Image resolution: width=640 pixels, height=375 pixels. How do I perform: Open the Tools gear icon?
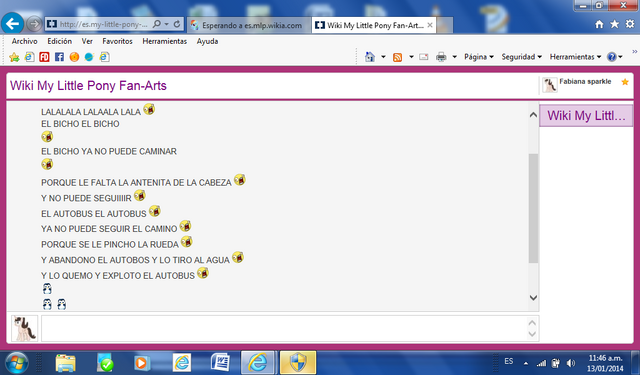[x=630, y=24]
